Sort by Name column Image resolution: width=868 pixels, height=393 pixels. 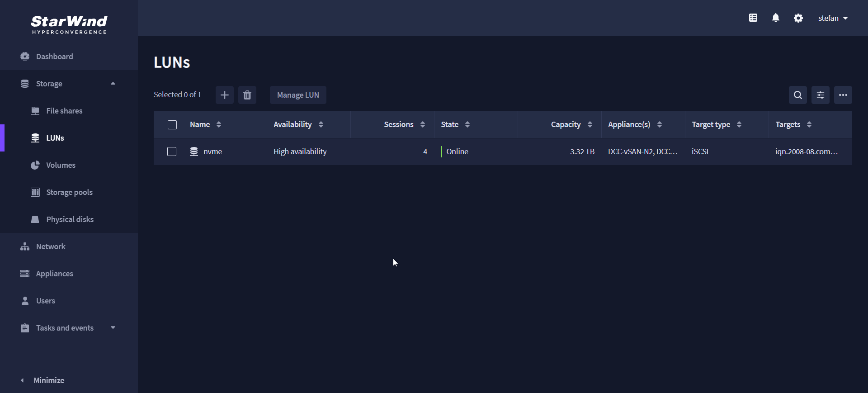click(219, 124)
